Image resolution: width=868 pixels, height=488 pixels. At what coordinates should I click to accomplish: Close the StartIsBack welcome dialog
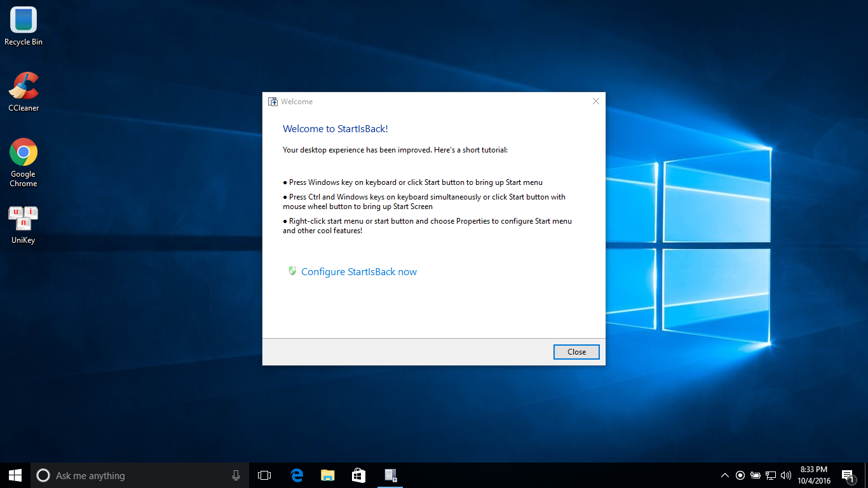[576, 351]
